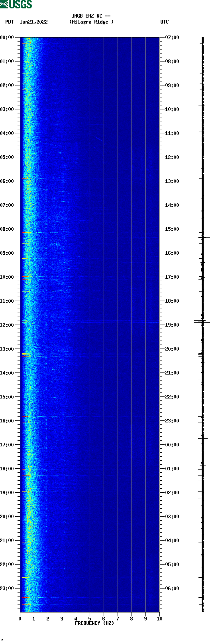
Task: Click the 10 Hz frequency tick label
Action: click(x=159, y=619)
